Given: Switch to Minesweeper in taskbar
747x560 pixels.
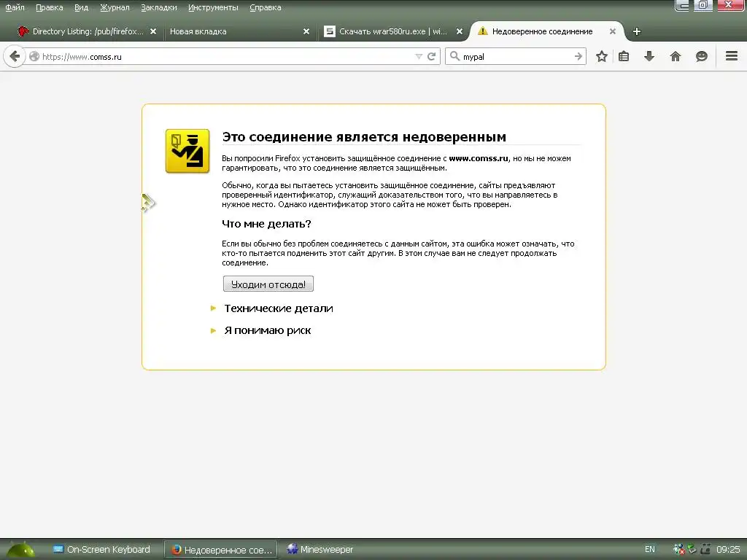Looking at the screenshot, I should tap(320, 550).
